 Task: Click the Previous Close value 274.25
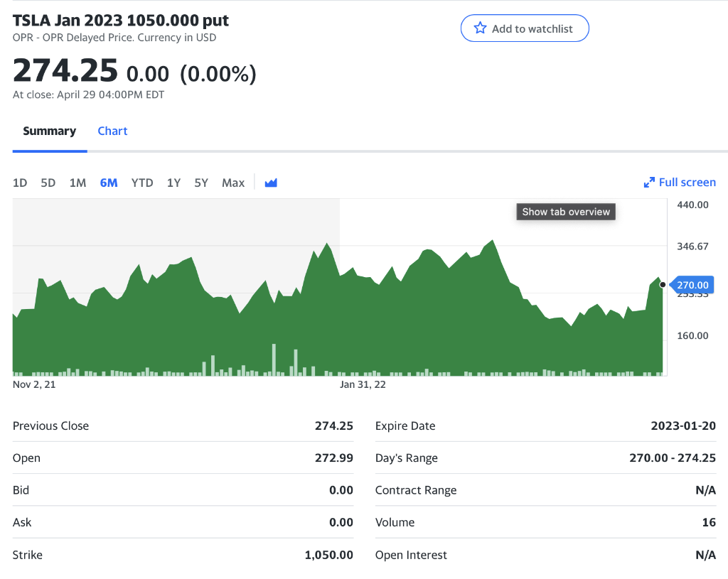[x=333, y=426]
